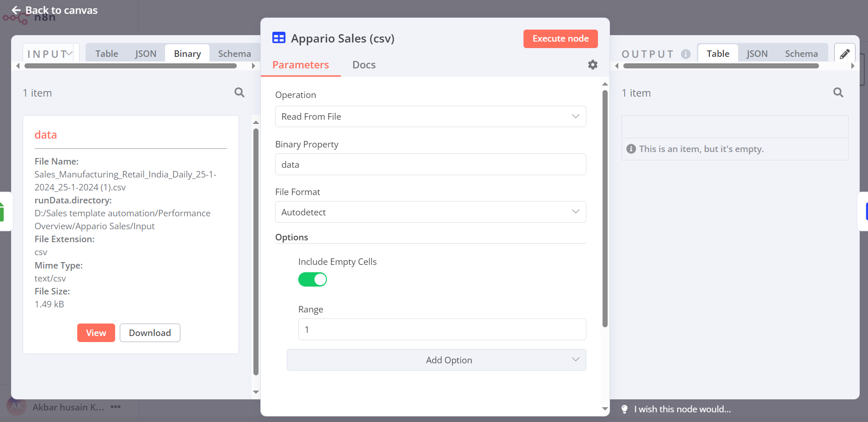The width and height of the screenshot is (868, 422).
Task: Click input tabs scroll right arrow
Action: [253, 66]
